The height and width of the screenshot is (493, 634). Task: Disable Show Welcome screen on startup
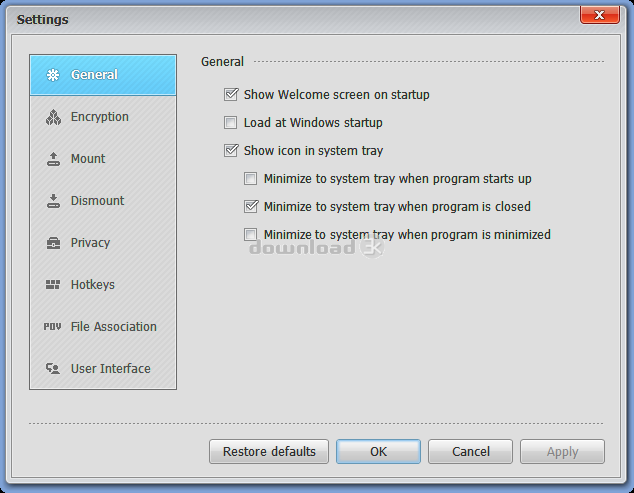[231, 95]
